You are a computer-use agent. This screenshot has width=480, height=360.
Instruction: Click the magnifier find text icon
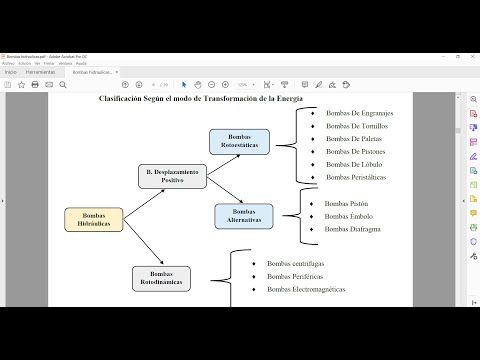coord(63,85)
